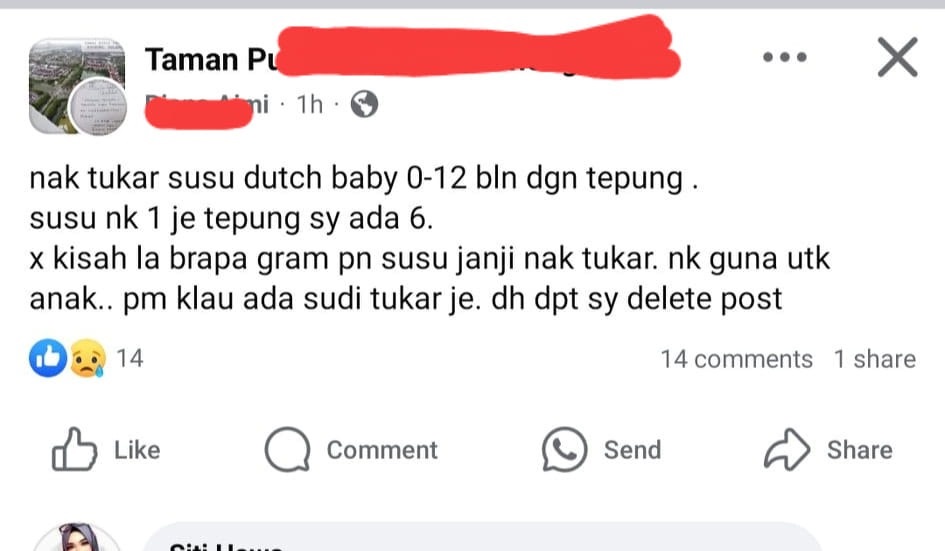
Task: Open the 14 comments link
Action: 736,359
